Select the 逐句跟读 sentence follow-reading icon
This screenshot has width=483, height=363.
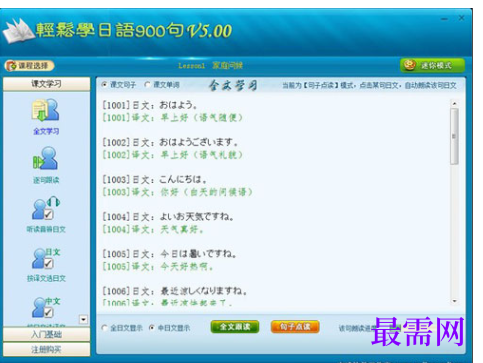tap(46, 158)
